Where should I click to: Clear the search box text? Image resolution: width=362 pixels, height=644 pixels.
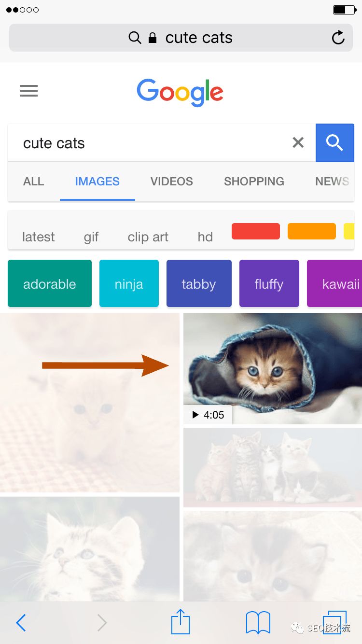pos(298,142)
